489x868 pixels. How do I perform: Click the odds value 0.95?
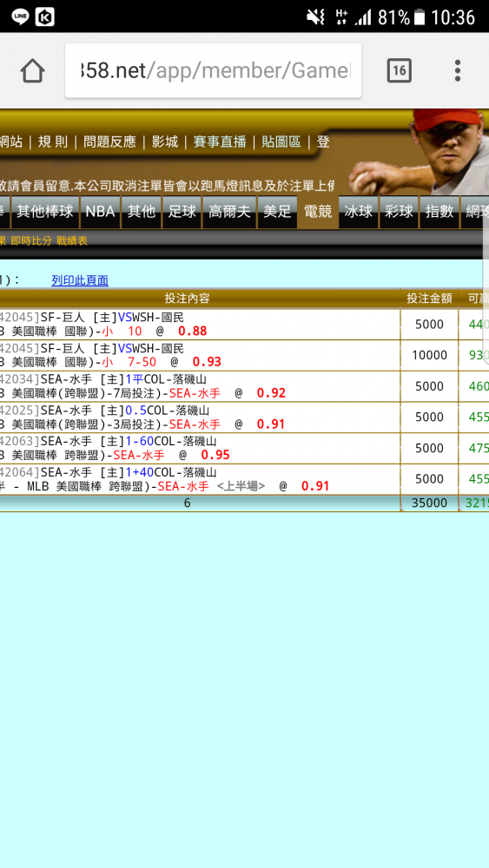point(215,456)
